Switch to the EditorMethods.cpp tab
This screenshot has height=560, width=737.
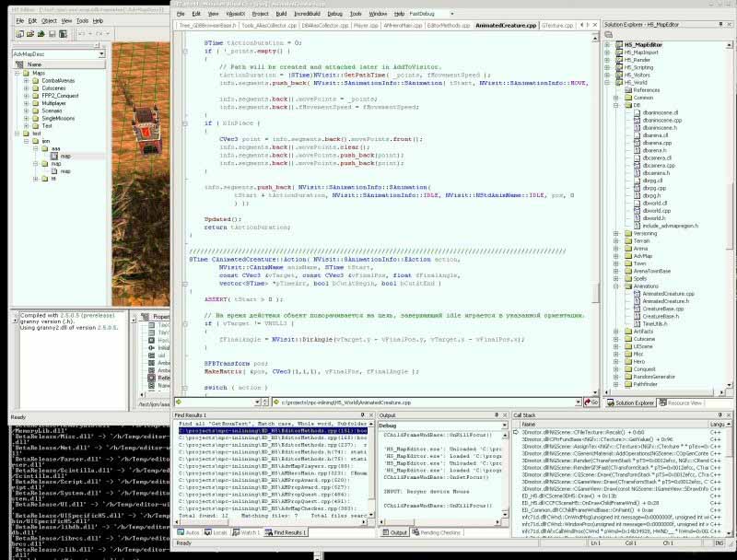point(447,27)
